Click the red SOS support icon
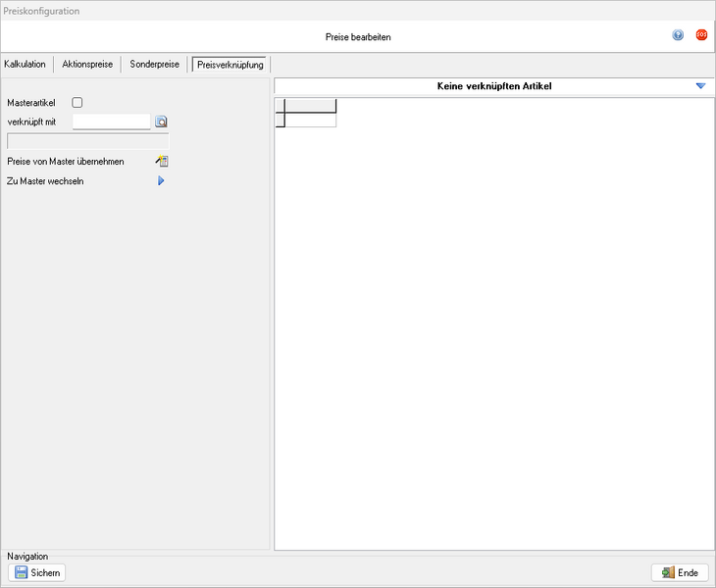 (701, 35)
